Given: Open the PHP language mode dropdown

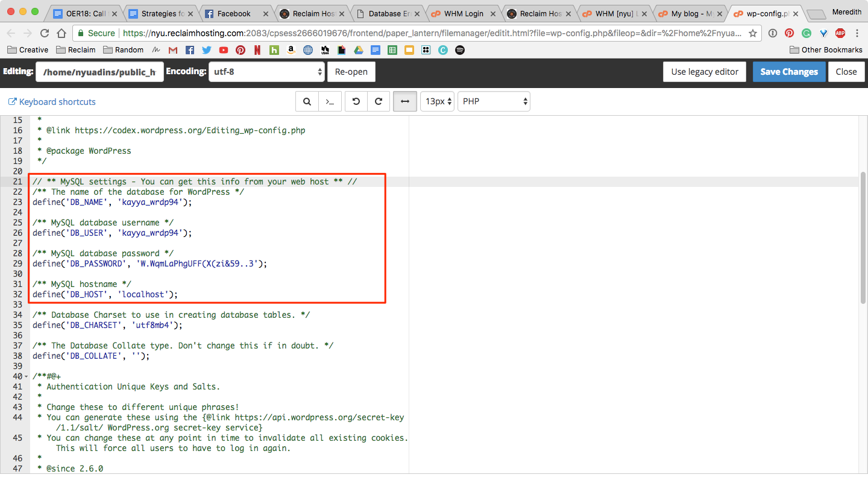Looking at the screenshot, I should point(494,102).
